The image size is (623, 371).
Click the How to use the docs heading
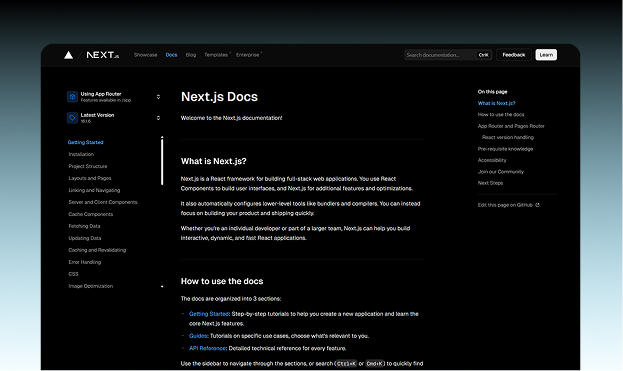point(222,281)
